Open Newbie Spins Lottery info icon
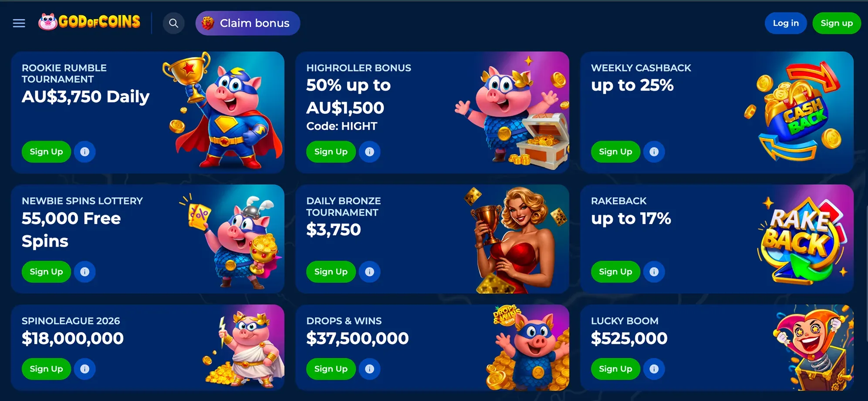This screenshot has width=868, height=401. [85, 272]
